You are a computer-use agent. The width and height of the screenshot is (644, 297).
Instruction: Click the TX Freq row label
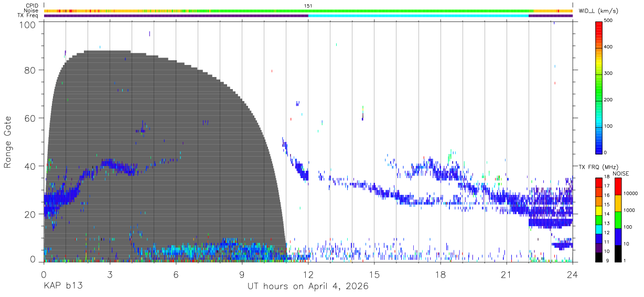coord(28,15)
